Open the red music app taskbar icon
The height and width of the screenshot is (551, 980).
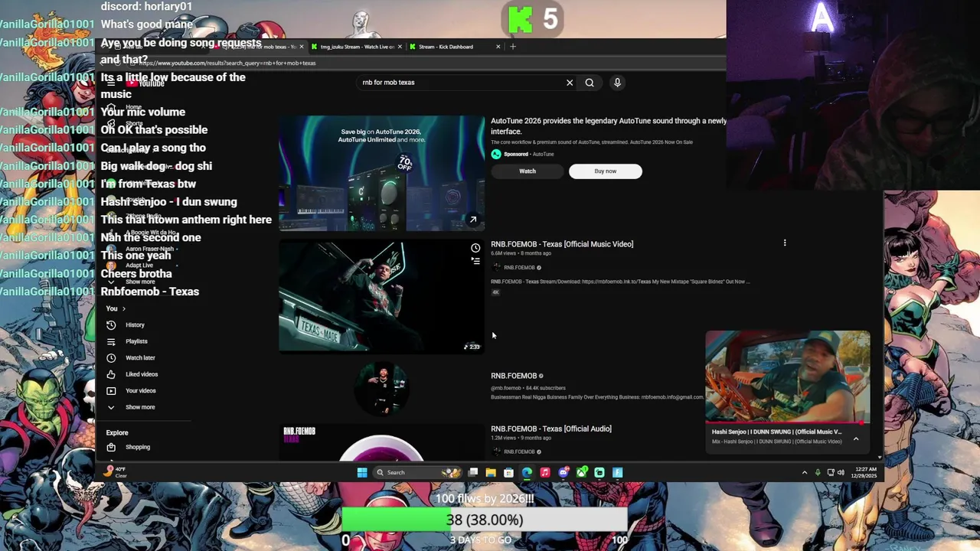[x=545, y=472]
